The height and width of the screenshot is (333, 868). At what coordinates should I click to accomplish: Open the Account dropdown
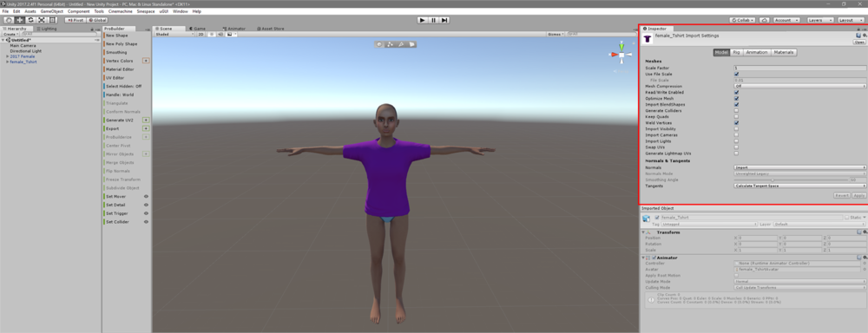(x=786, y=20)
